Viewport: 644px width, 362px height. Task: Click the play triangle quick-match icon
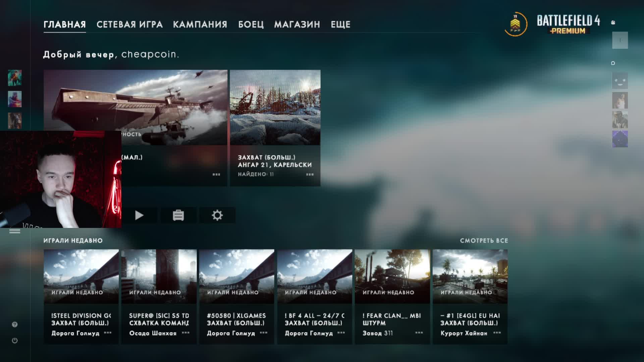[139, 215]
